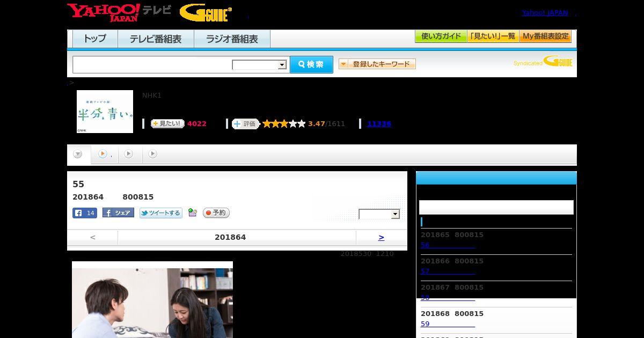Click the 3.47 rating score

tap(317, 124)
